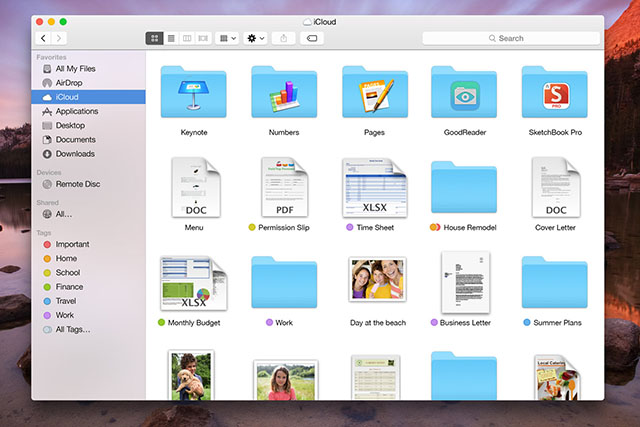This screenshot has height=427, width=640.
Task: Select the Permission Slip PDF file
Action: click(283, 186)
